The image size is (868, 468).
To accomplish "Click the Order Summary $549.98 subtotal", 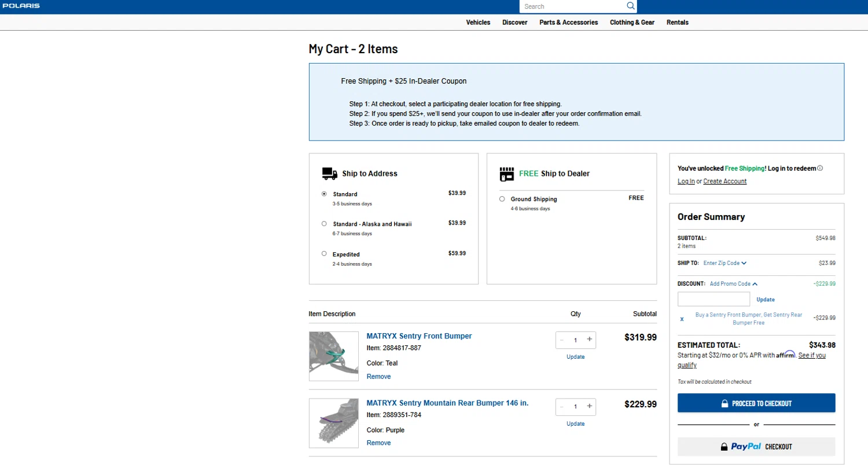I will (x=825, y=238).
